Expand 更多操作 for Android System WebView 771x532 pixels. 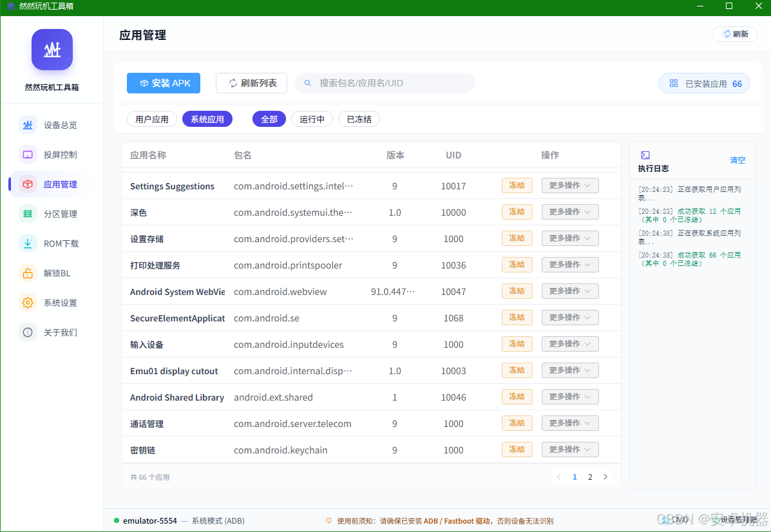tap(570, 291)
